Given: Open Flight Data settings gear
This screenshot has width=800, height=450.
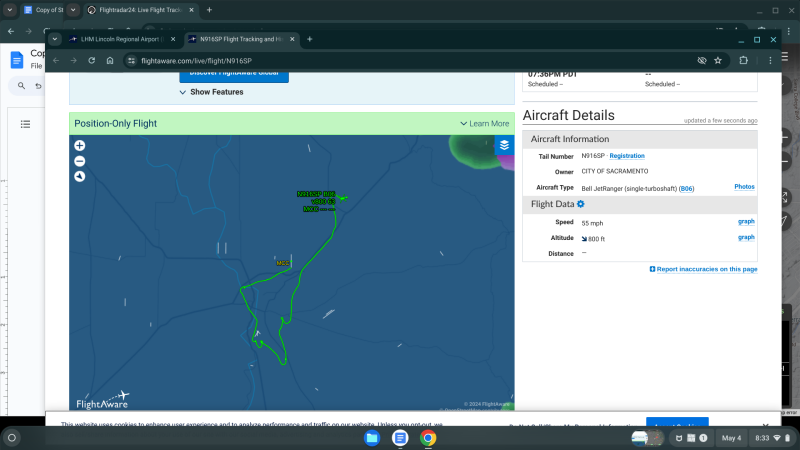Looking at the screenshot, I should [x=581, y=204].
